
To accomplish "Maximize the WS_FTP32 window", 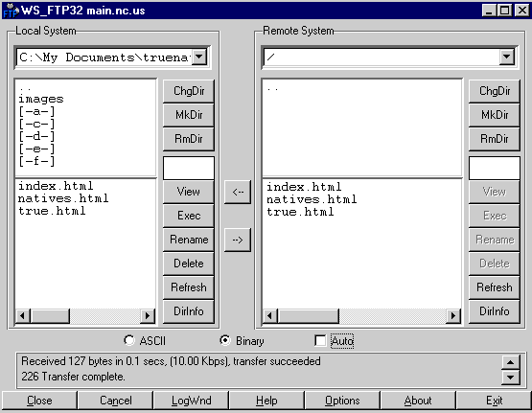I will coord(504,11).
